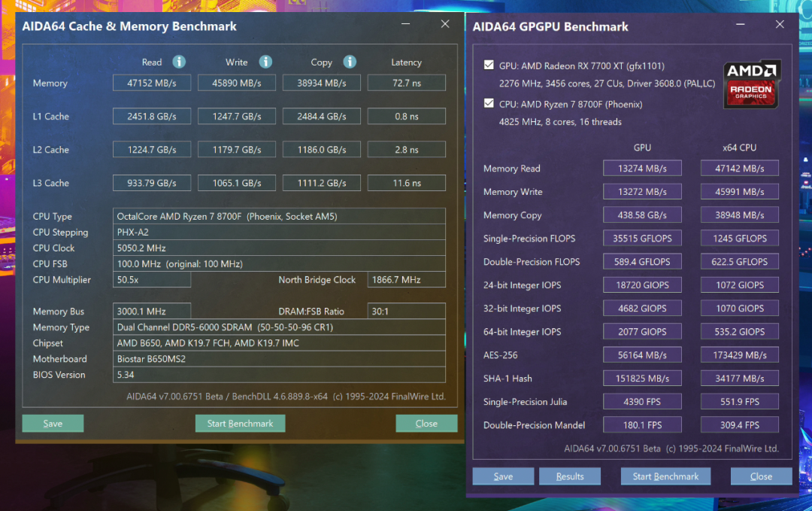Select x64 CPU Memory Read value 47142 MB/s

point(740,169)
